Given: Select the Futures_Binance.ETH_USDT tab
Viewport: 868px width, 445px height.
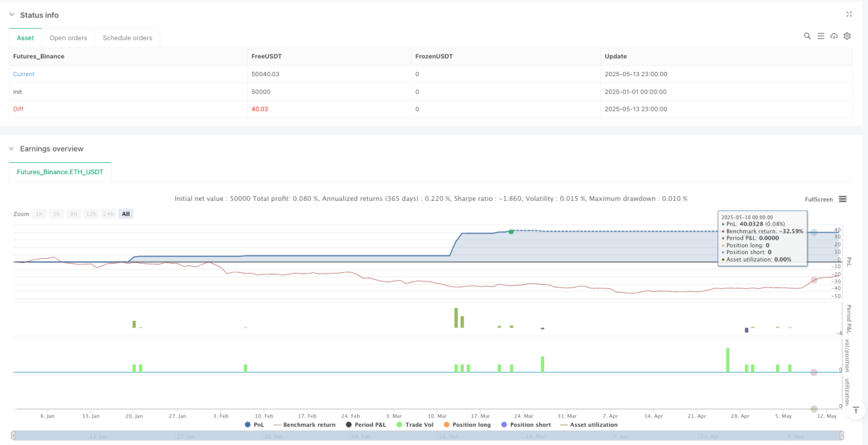Looking at the screenshot, I should [60, 171].
